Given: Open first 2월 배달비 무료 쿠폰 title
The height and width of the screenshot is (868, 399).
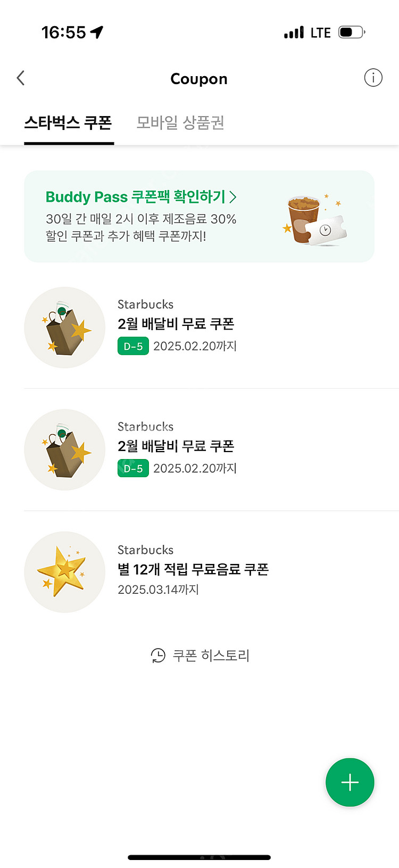Looking at the screenshot, I should click(176, 324).
